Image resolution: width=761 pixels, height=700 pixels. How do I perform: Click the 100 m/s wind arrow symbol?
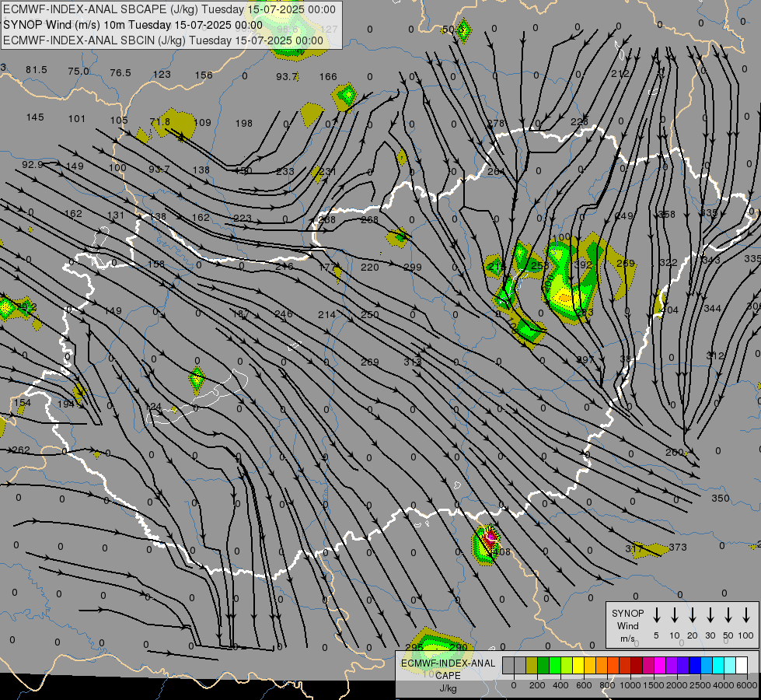point(746,615)
